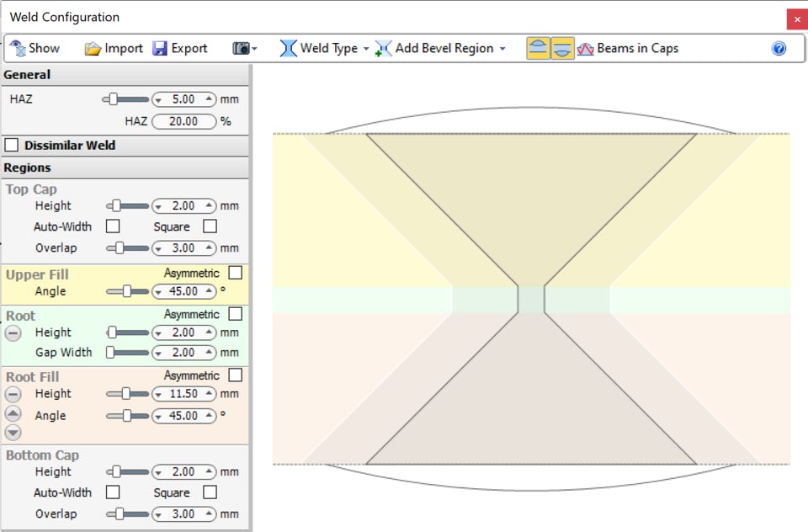This screenshot has width=808, height=532.
Task: Adjust Upper Fill Angle slider
Action: pos(128,291)
